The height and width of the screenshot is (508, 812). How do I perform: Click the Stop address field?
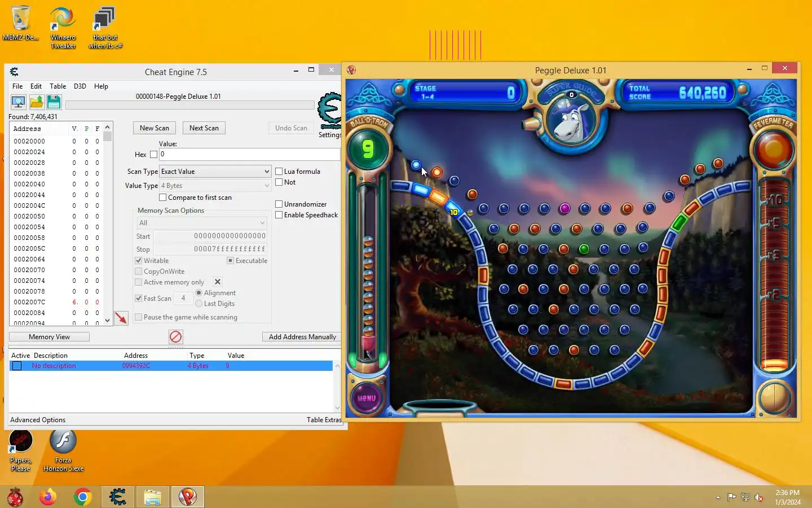click(x=210, y=249)
